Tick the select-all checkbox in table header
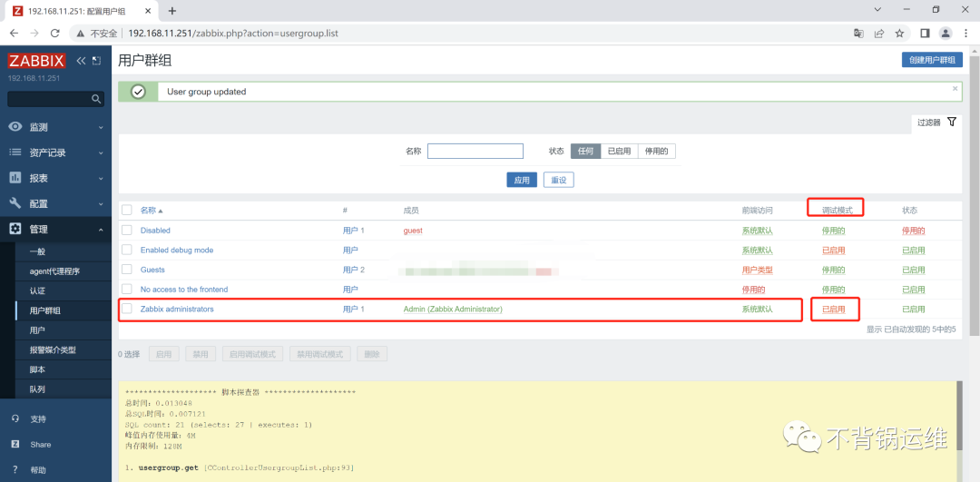Screen dimensions: 980x482 click(x=127, y=210)
